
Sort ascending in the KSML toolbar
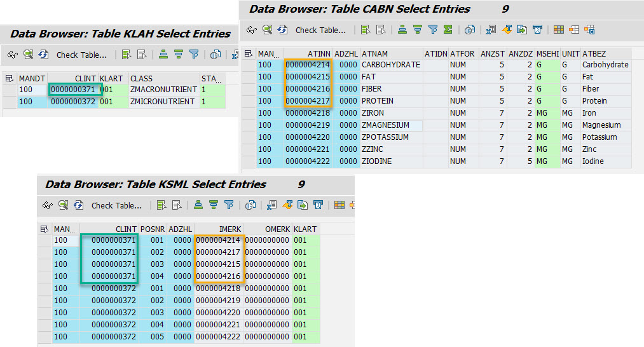click(198, 205)
